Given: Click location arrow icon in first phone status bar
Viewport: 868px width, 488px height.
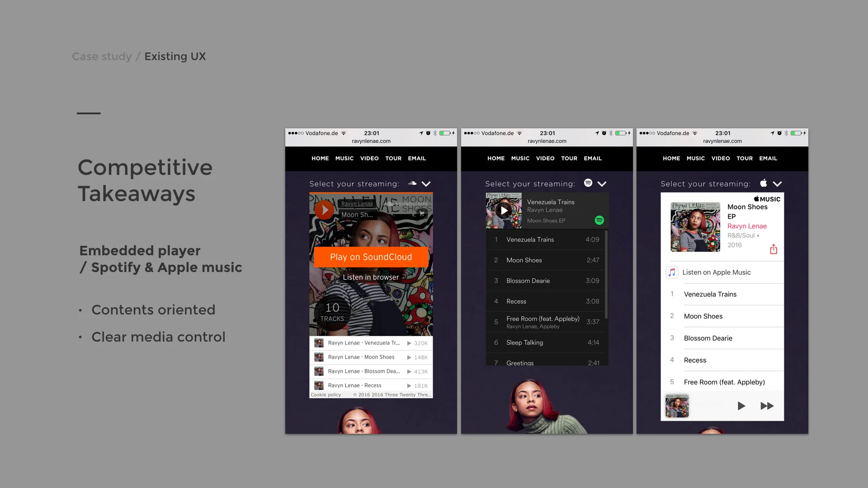Looking at the screenshot, I should pos(421,133).
